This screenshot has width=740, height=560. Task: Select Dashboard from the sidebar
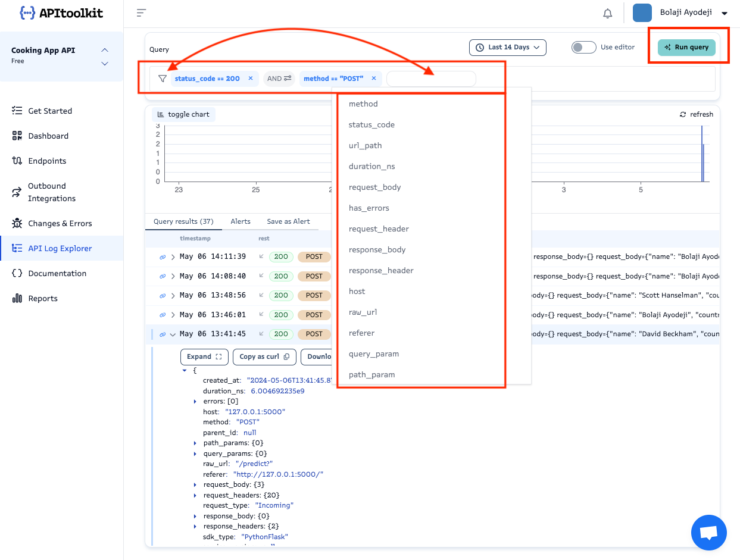click(x=48, y=136)
